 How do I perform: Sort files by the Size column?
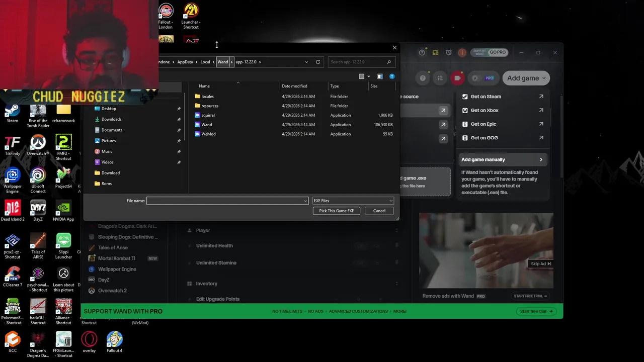click(381, 86)
